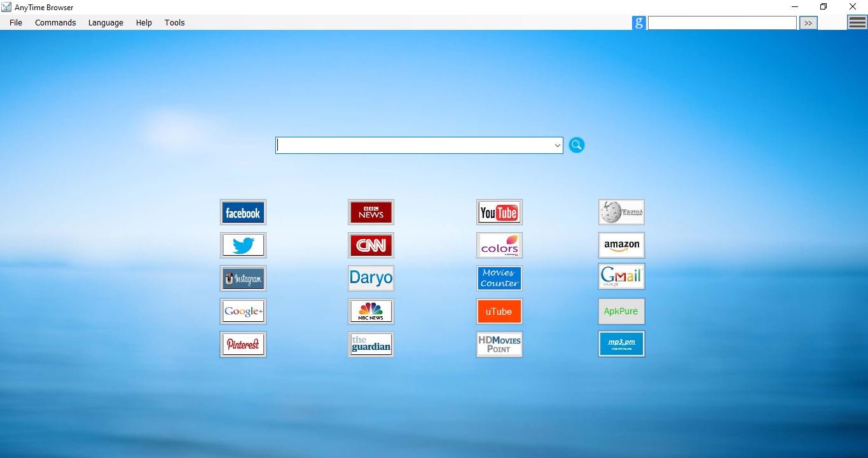The height and width of the screenshot is (458, 868).
Task: Open the hamburger menu icon
Action: click(857, 22)
